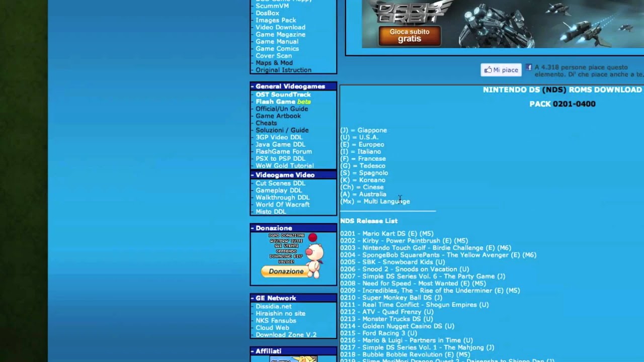Screen dimensions: 644x362
Task: Open the 3GP Video DDL link
Action: click(x=279, y=137)
